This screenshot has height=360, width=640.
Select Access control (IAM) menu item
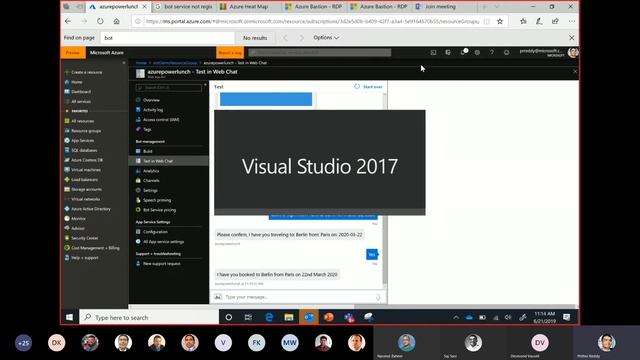pyautogui.click(x=161, y=120)
